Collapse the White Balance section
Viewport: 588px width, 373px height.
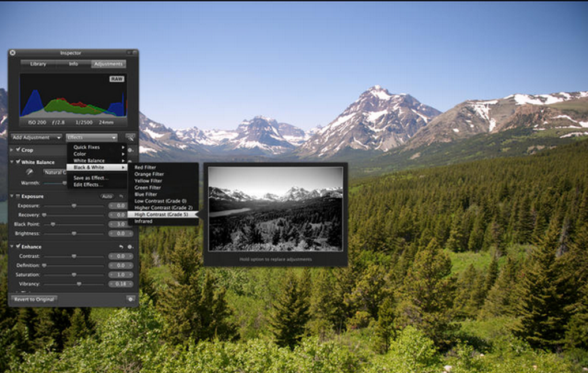12,162
